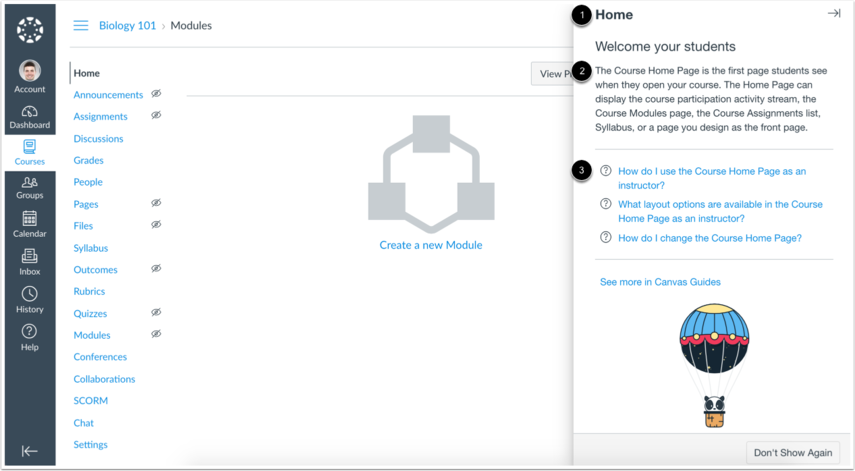The width and height of the screenshot is (855, 471).
Task: Collapse the Home help tray arrow
Action: 834,14
